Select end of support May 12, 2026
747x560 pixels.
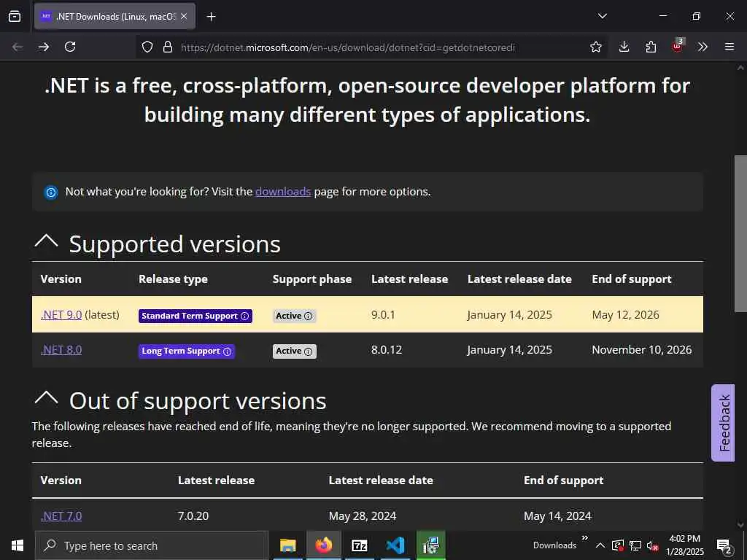[625, 315]
